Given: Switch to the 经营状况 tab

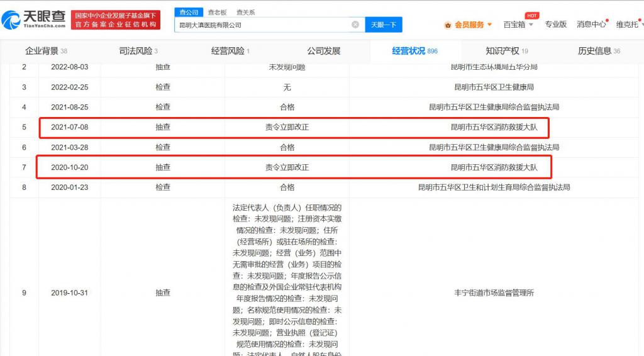Looking at the screenshot, I should click(415, 51).
